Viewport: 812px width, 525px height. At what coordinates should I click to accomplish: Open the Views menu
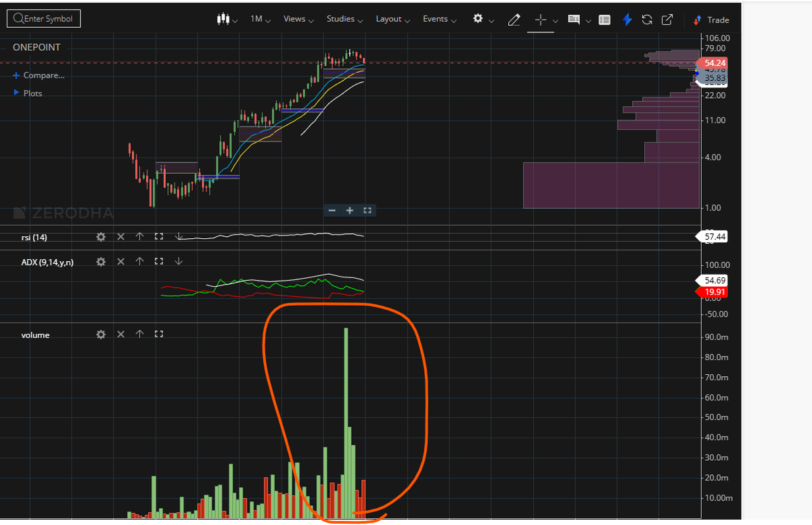298,19
